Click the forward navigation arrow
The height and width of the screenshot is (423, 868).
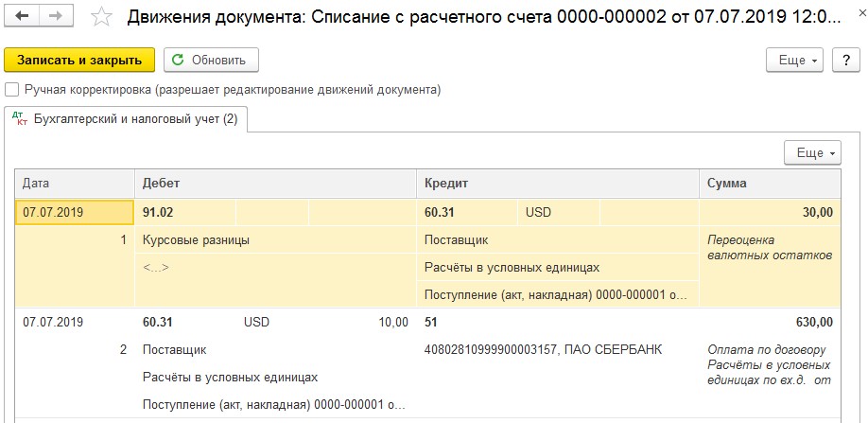[56, 17]
